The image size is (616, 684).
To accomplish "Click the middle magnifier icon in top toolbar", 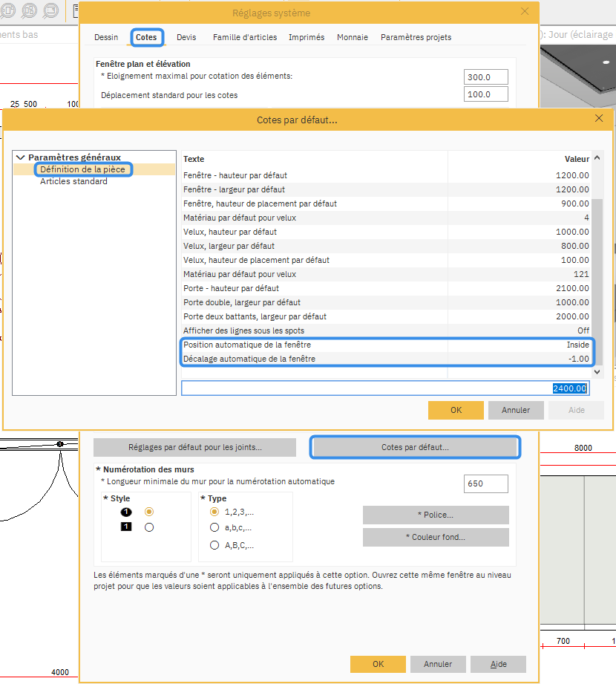I will 30,10.
